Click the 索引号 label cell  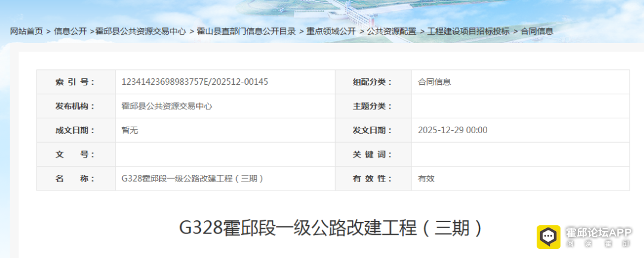[x=76, y=82]
